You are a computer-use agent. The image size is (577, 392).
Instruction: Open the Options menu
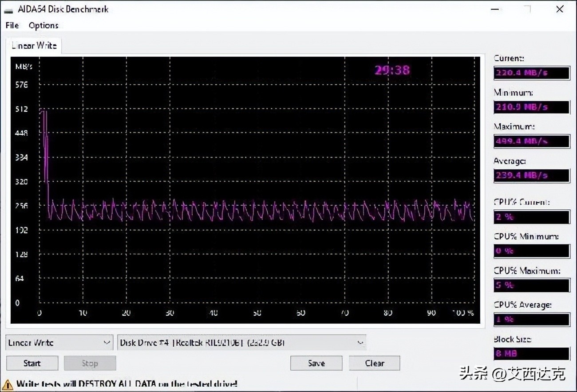pyautogui.click(x=43, y=25)
